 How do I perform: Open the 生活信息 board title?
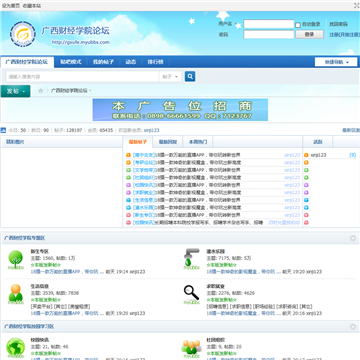[x=40, y=286]
